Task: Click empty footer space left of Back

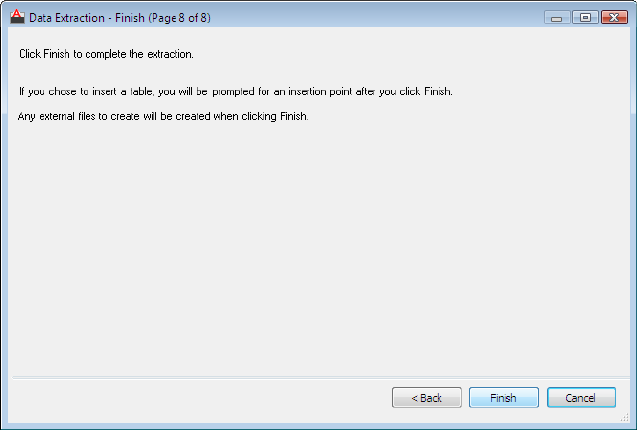Action: pos(200,398)
